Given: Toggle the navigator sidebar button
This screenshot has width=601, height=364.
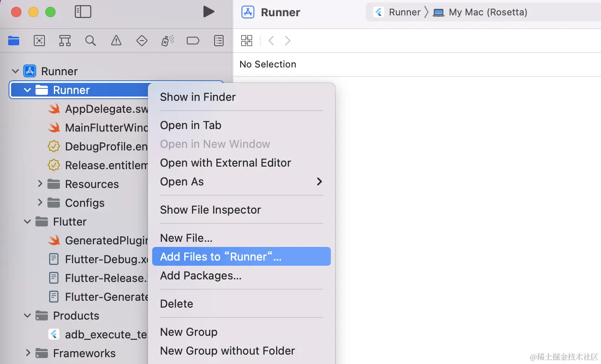Looking at the screenshot, I should pyautogui.click(x=83, y=12).
